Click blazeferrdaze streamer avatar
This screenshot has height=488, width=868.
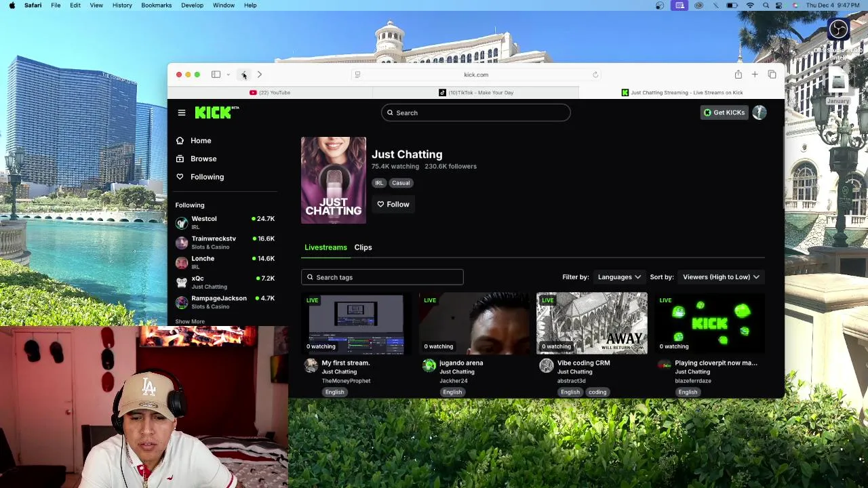coord(664,366)
